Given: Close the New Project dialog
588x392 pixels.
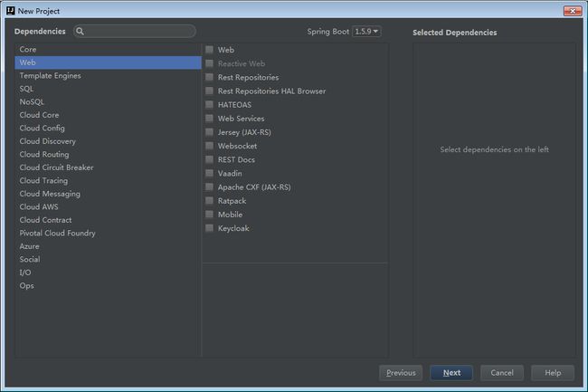Looking at the screenshot, I should coord(573,11).
